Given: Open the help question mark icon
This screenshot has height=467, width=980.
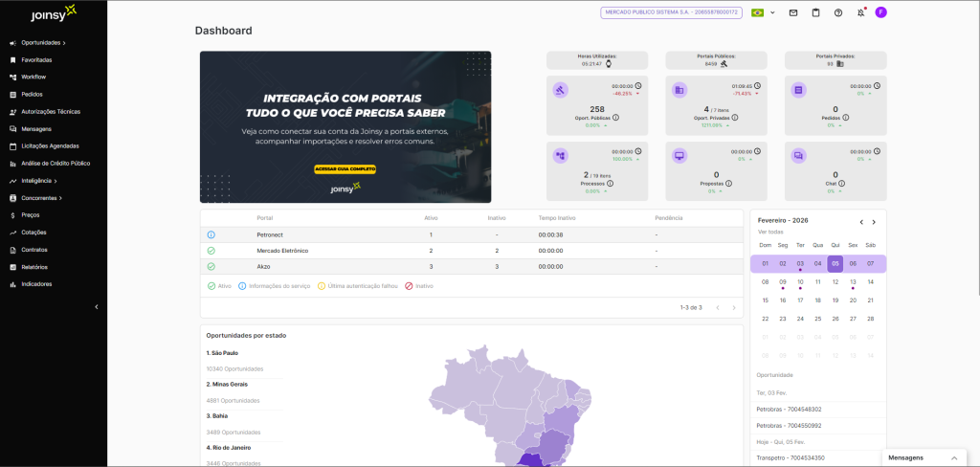Looking at the screenshot, I should click(838, 12).
